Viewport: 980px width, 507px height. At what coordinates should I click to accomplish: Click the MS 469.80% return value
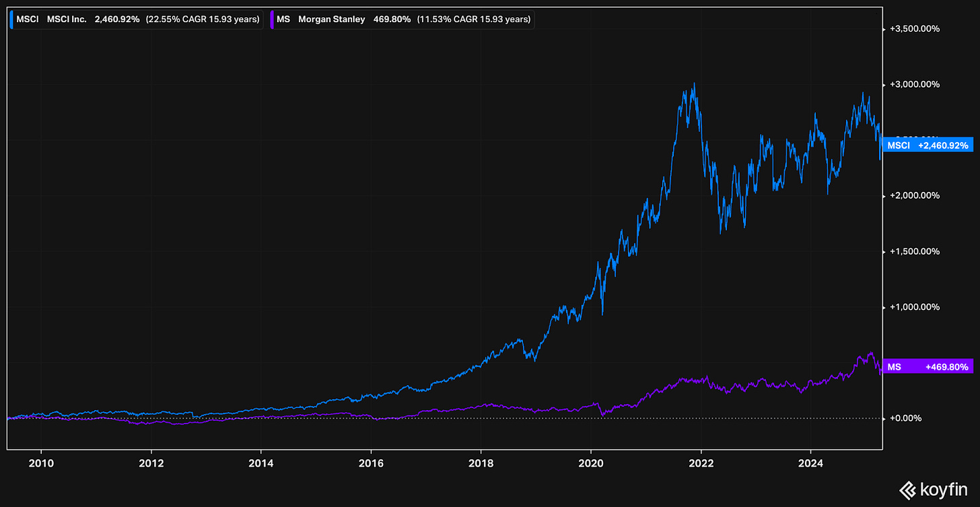click(392, 20)
